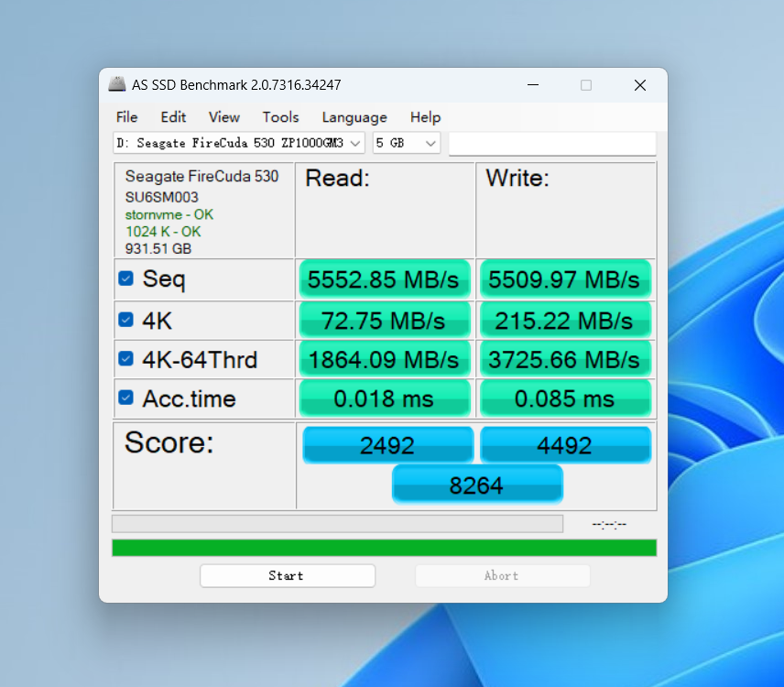The width and height of the screenshot is (784, 687).
Task: Click the SU6SM003 firmware text
Action: [161, 197]
